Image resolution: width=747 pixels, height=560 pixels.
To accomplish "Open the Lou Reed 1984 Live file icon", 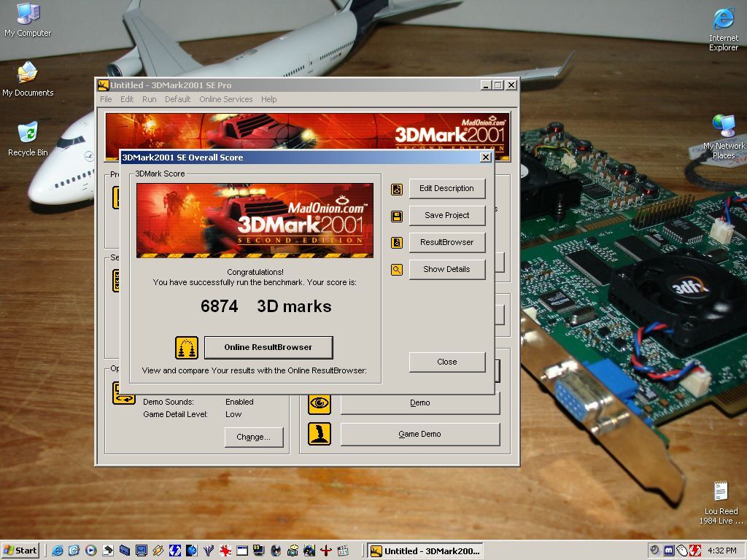I will pos(720,503).
